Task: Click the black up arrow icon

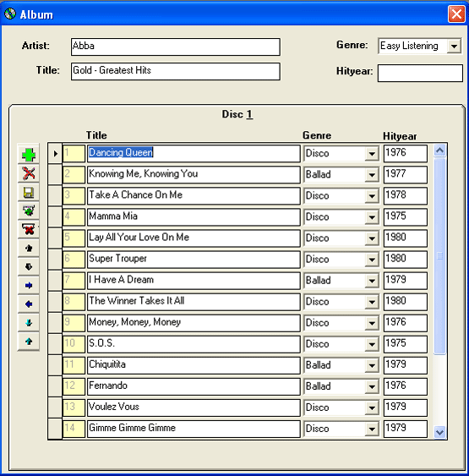Action: click(29, 249)
